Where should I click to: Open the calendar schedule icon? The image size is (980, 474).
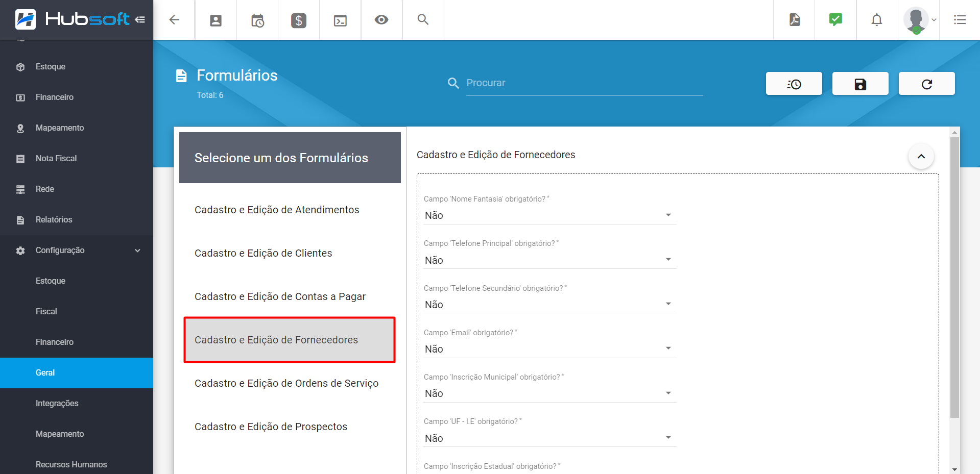point(257,20)
